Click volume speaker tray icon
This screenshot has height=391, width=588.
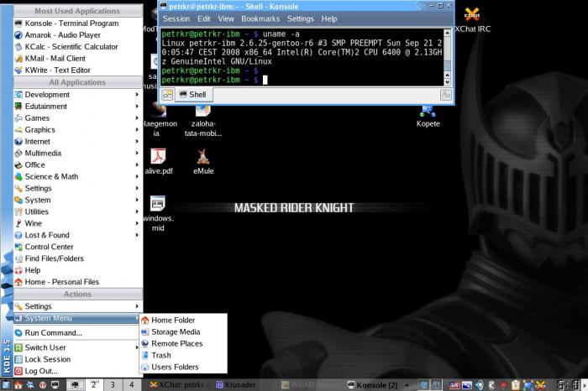(479, 385)
